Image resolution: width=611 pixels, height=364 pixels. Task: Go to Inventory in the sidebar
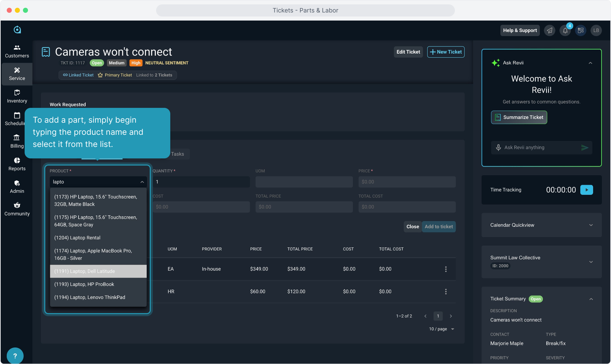17,96
